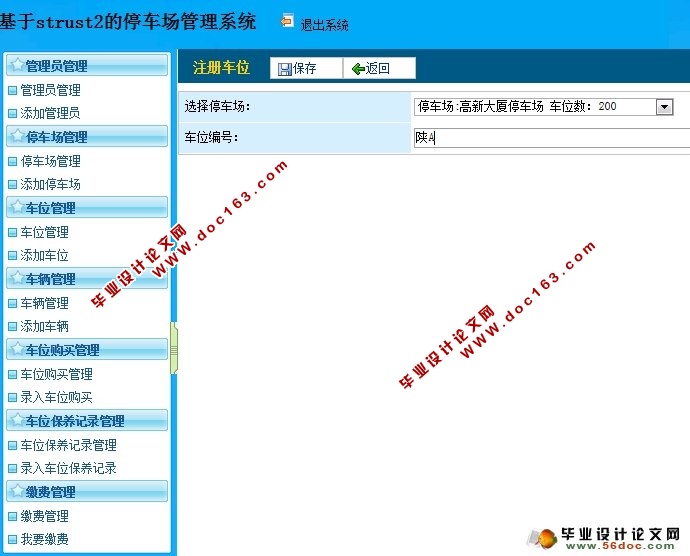Click the square icon before 录入车位购买
Screen dimensions: 690x556
[13, 398]
